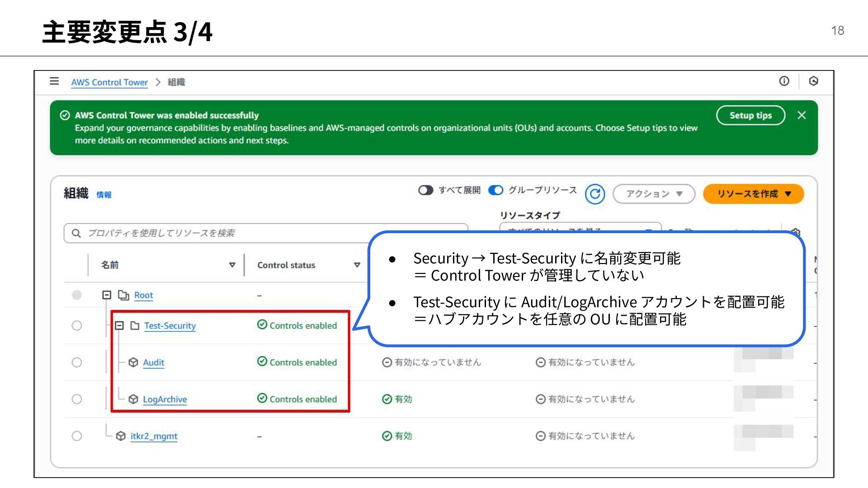The height and width of the screenshot is (488, 868).
Task: Open the アクション dropdown
Action: 654,194
